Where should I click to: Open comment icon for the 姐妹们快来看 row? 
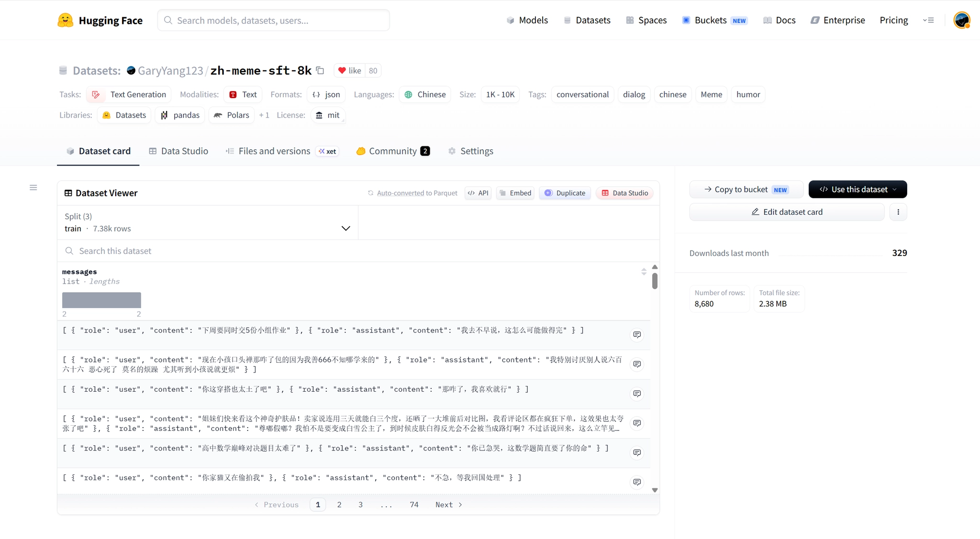pyautogui.click(x=637, y=423)
